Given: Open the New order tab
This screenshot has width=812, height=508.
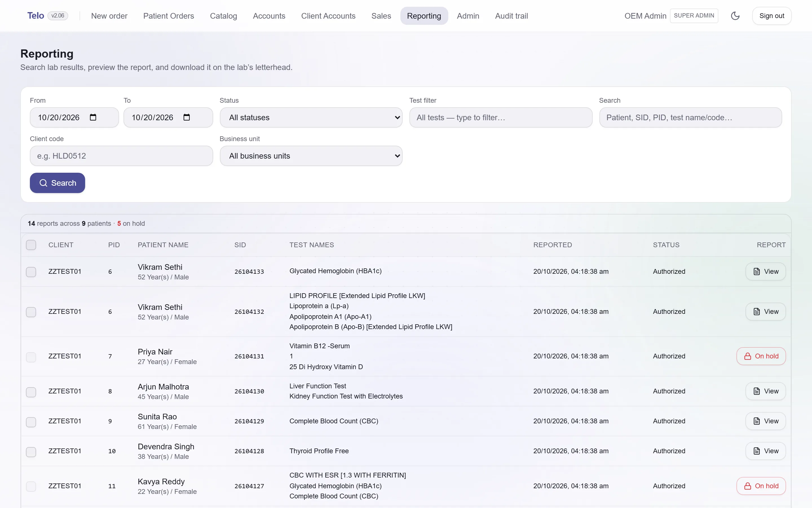Looking at the screenshot, I should 109,16.
